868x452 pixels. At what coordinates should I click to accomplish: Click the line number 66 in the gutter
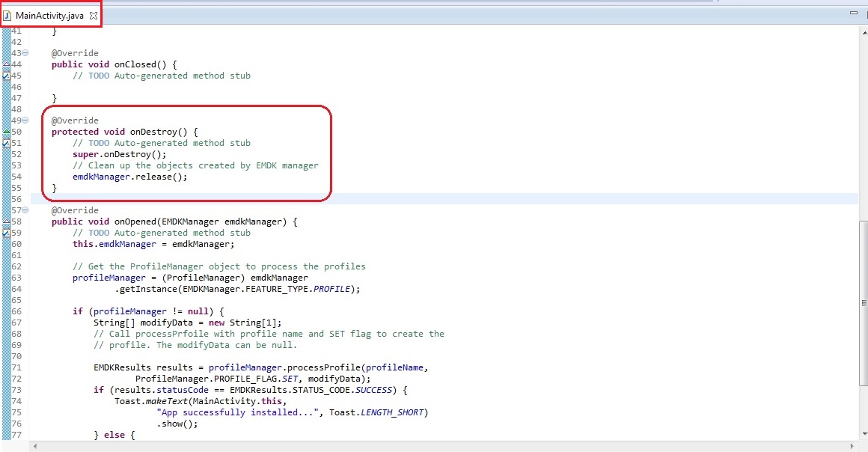click(16, 311)
